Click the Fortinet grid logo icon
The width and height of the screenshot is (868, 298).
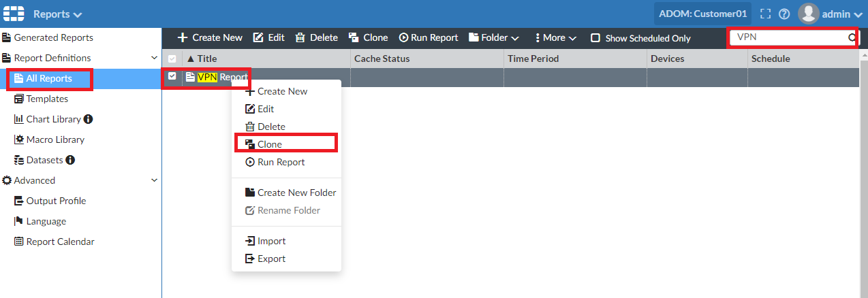[x=14, y=14]
